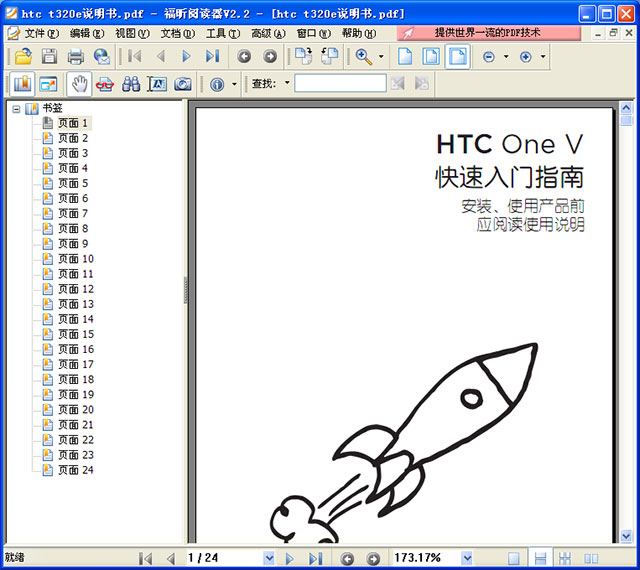This screenshot has width=640, height=570.
Task: Go to last page in status bar
Action: (x=316, y=558)
